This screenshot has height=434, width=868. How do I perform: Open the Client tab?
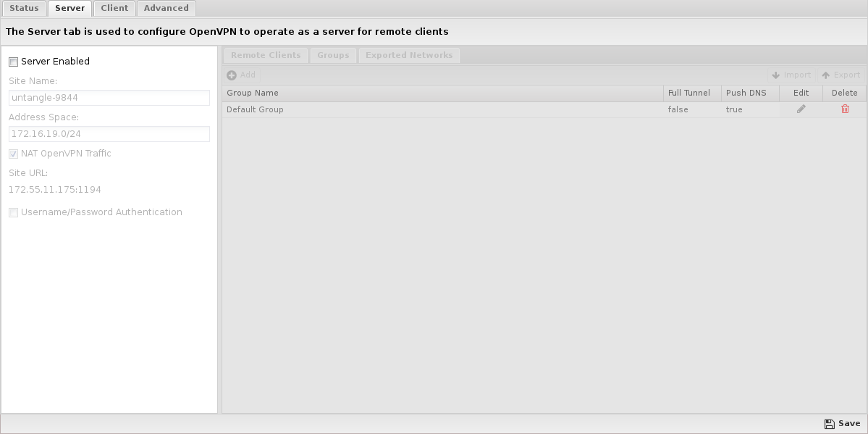[114, 8]
